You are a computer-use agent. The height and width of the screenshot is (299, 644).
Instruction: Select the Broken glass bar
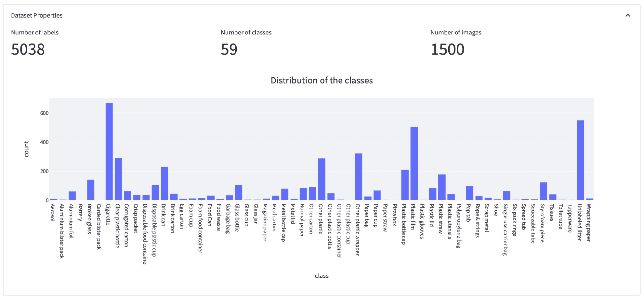(x=91, y=190)
